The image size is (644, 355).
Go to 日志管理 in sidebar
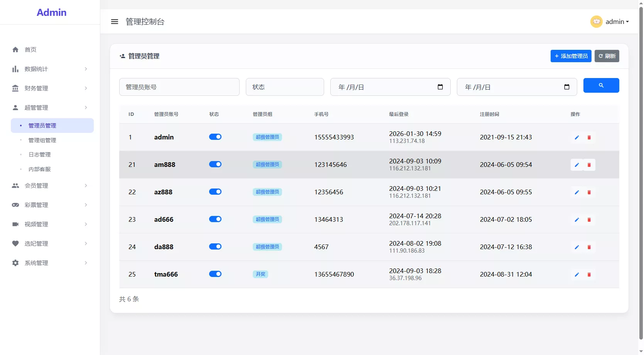coord(40,155)
